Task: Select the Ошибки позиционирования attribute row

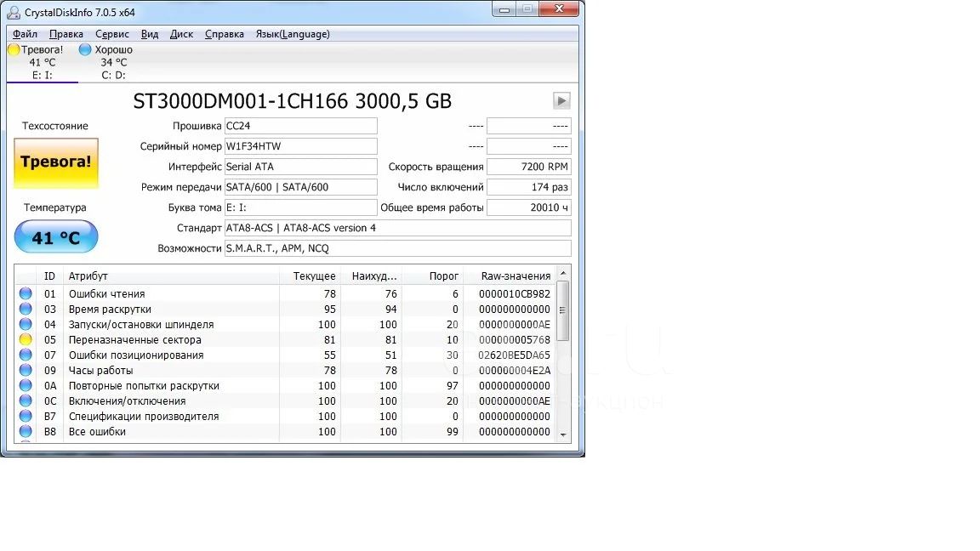Action: (284, 355)
